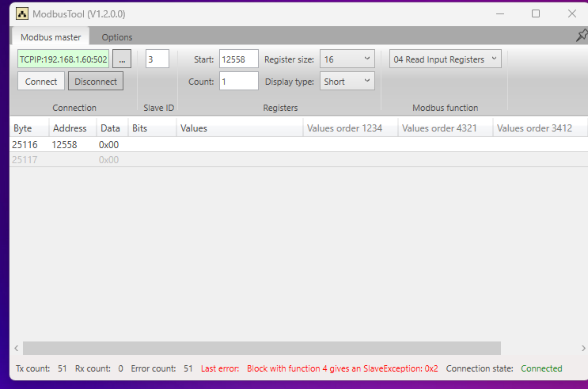Click the green Connected status text
Screen dimensions: 588x389
click(541, 368)
